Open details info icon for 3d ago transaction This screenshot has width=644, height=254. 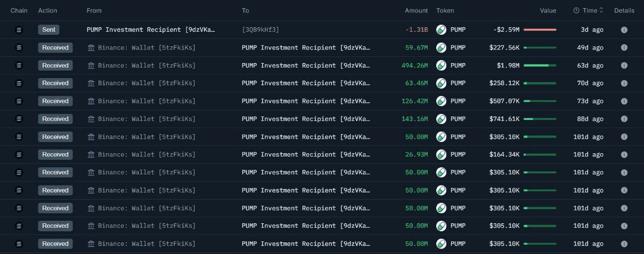(x=624, y=30)
